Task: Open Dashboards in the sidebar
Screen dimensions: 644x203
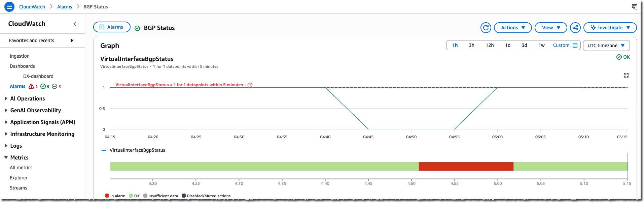Action: 22,66
